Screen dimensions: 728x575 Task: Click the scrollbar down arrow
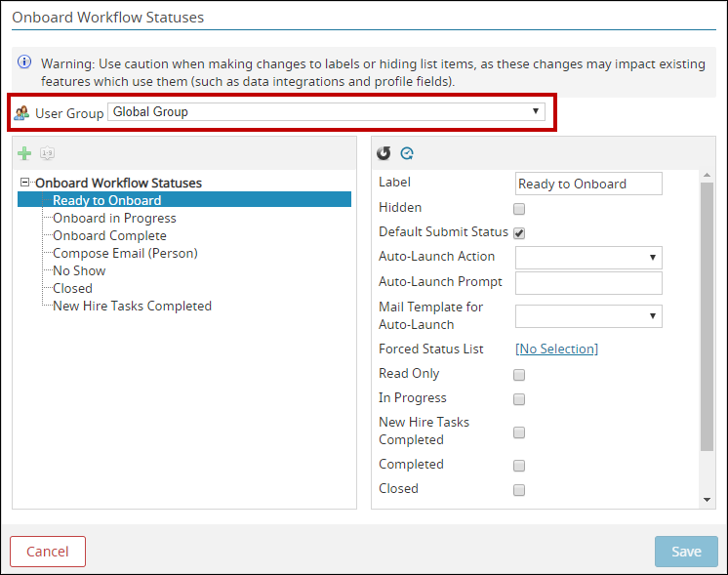pyautogui.click(x=707, y=500)
